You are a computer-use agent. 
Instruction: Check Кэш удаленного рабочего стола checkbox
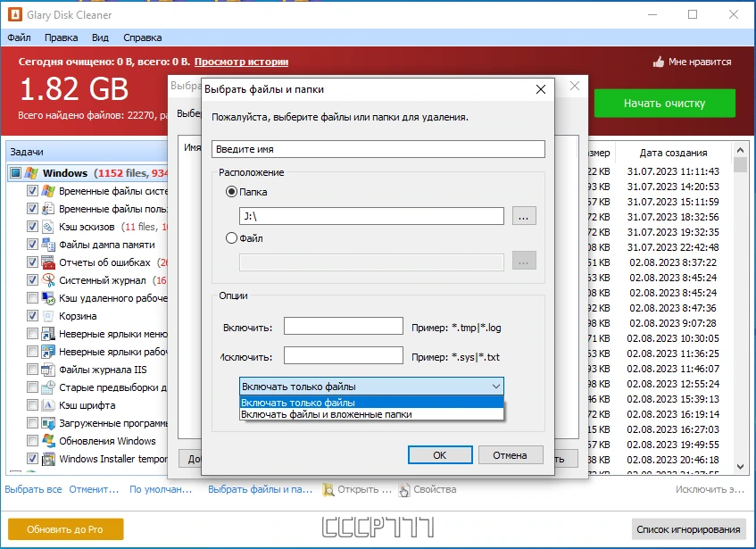[x=32, y=298]
